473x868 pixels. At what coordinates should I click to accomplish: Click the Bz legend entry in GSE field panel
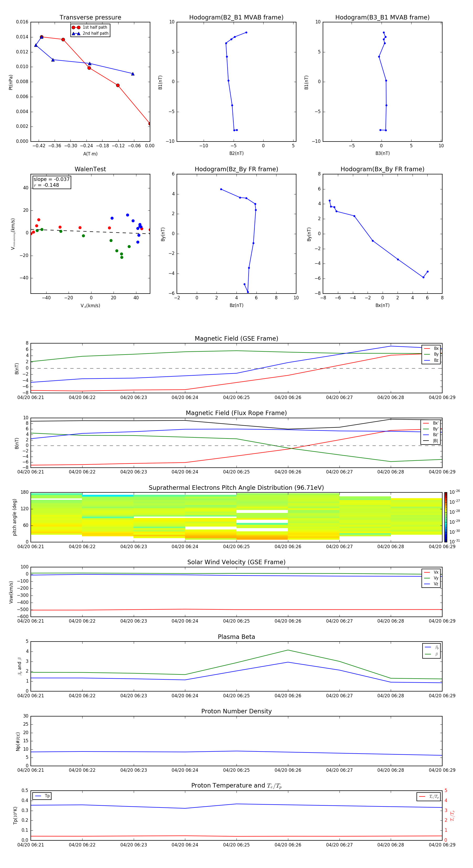[x=431, y=360]
